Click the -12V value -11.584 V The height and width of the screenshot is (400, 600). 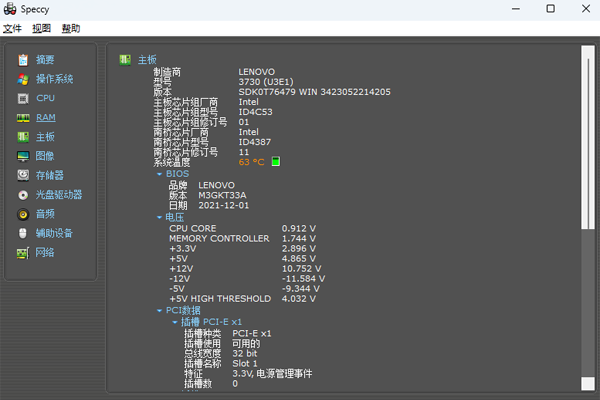tap(303, 279)
